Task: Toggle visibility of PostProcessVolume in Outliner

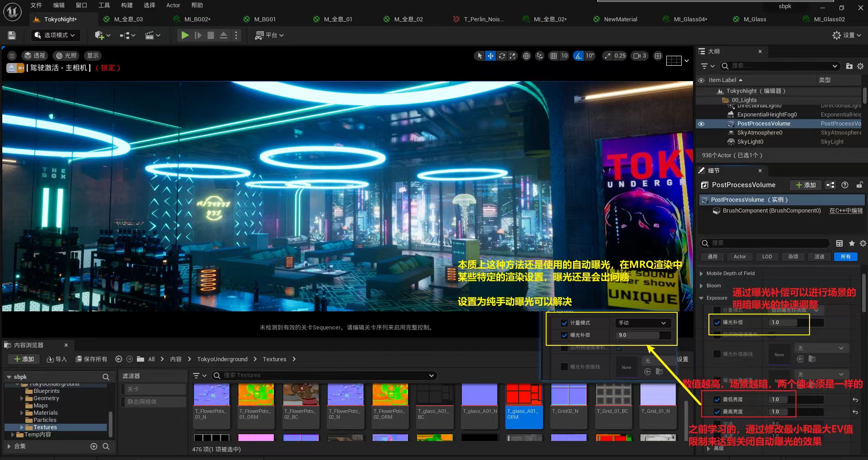Action: 701,124
